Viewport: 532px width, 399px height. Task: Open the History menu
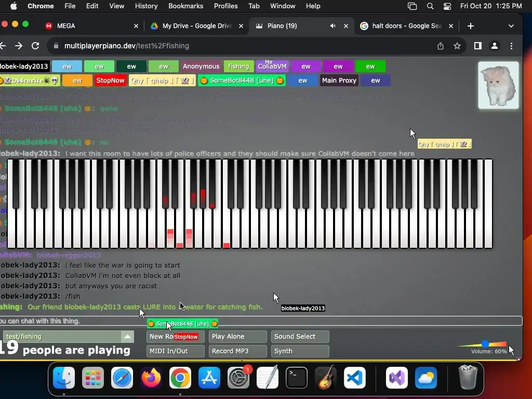tap(146, 6)
